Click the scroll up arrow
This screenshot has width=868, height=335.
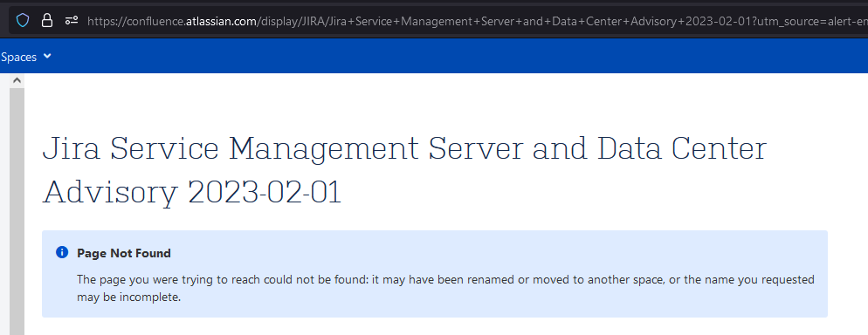coord(17,81)
